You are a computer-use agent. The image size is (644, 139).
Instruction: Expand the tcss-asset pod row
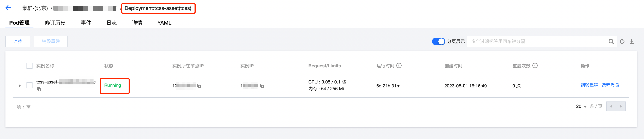click(x=20, y=86)
